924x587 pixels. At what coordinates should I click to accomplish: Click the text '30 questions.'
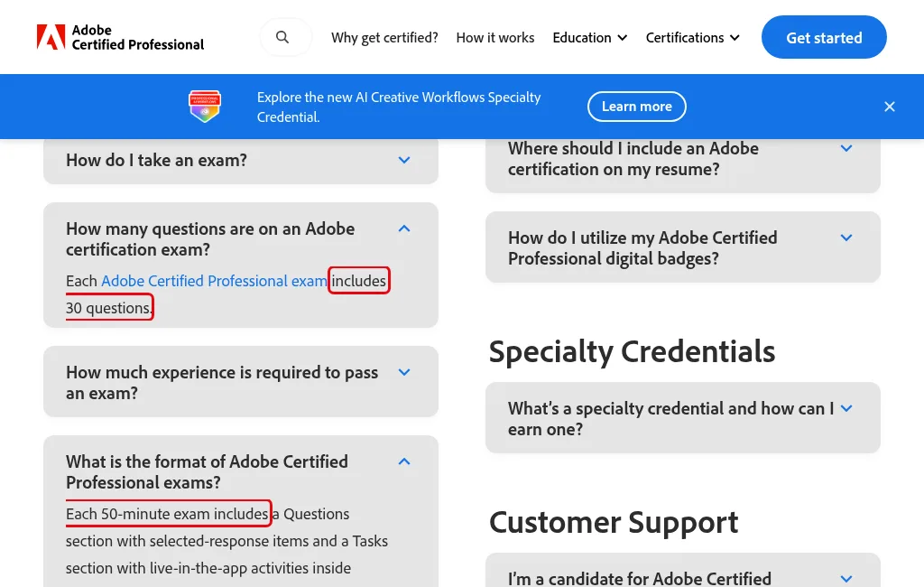[x=109, y=308]
